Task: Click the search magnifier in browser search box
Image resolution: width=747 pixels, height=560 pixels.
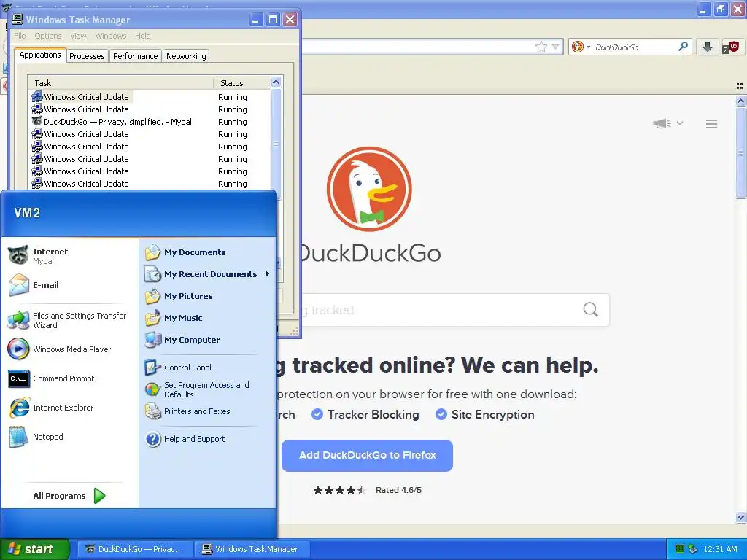Action: click(683, 47)
